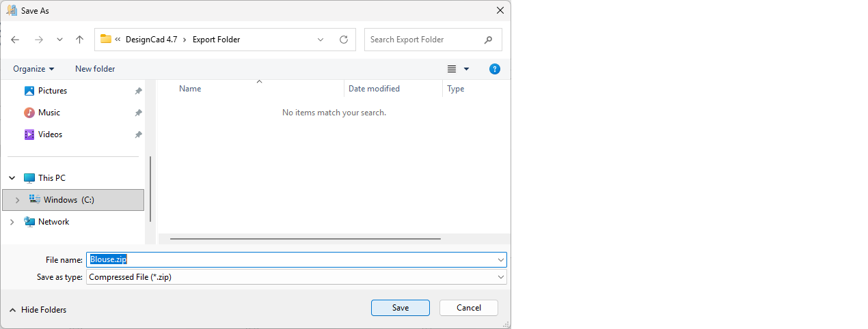Expand the address bar path dropdown
Viewport: 868px width, 329px height.
[x=321, y=40]
